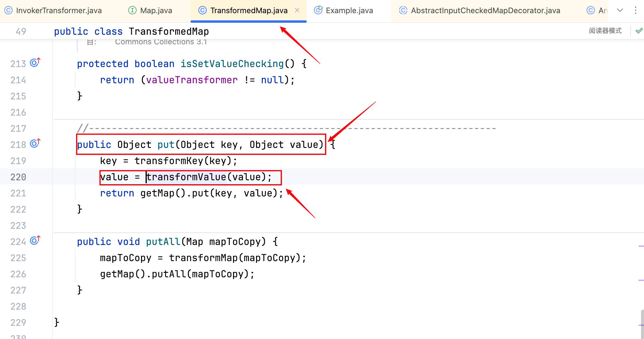Switch to the Example.java tab
644x339 pixels.
349,10
